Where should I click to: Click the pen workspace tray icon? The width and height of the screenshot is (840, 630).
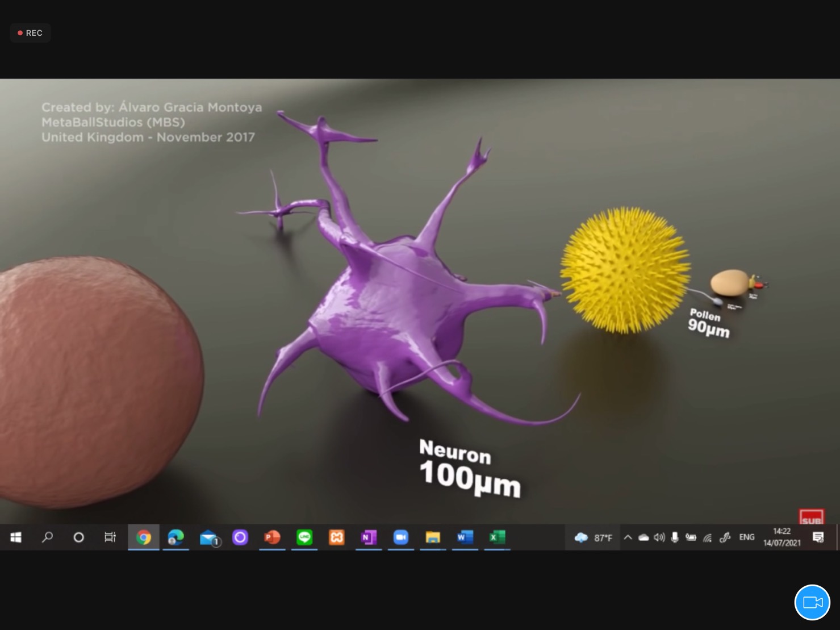725,537
